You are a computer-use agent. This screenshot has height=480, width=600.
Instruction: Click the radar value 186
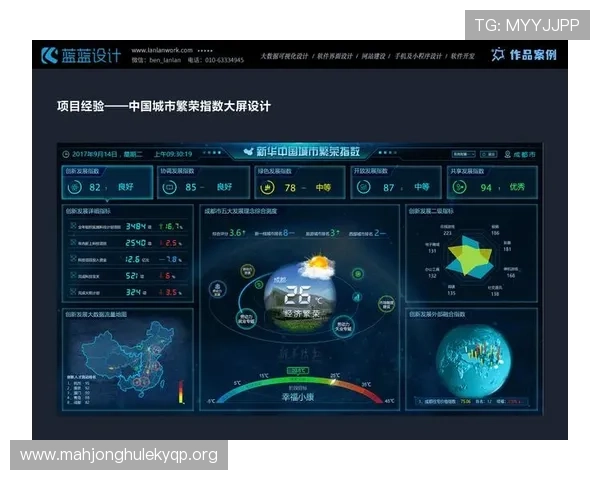(x=495, y=233)
